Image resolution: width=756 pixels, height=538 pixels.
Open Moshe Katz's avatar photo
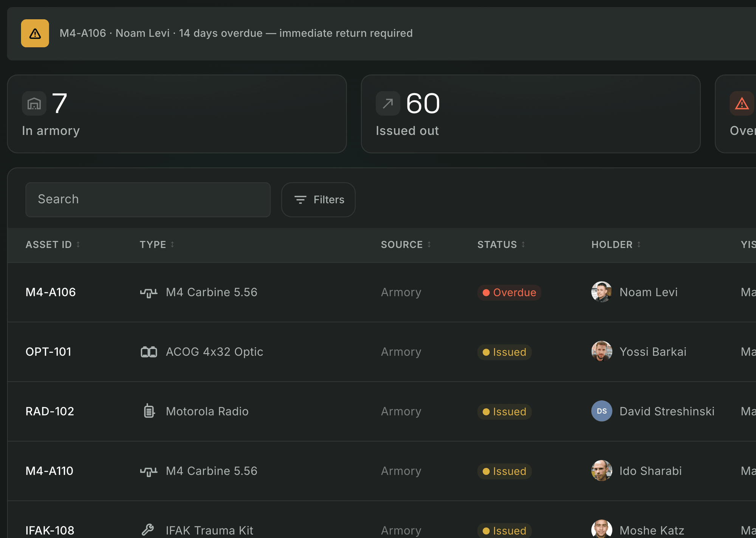tap(601, 529)
